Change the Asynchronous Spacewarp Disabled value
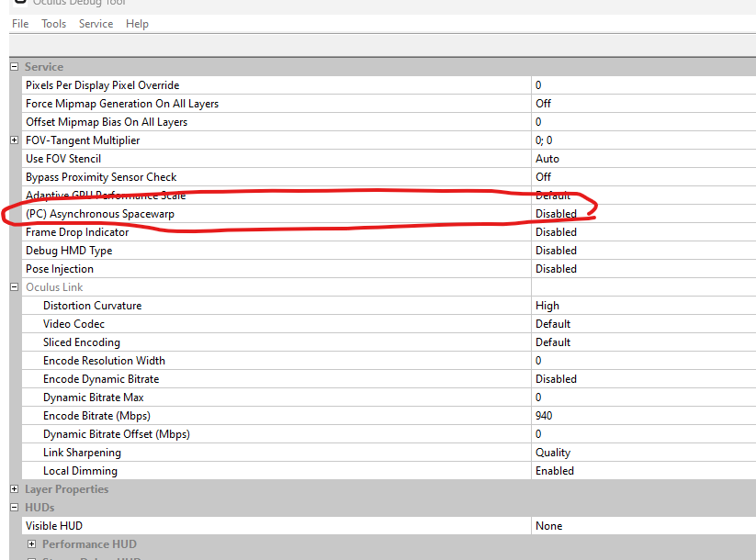 (644, 214)
